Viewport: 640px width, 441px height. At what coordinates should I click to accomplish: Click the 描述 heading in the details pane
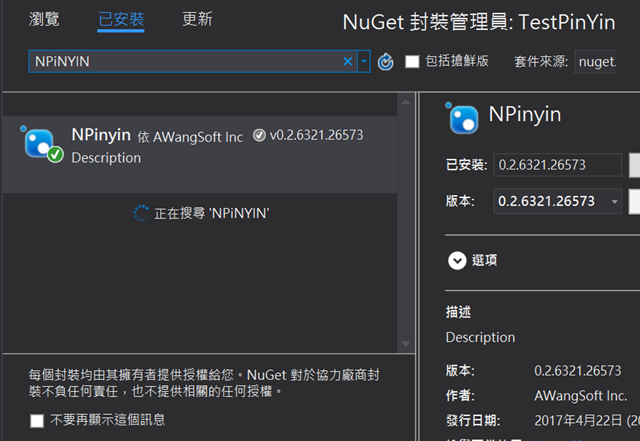[458, 312]
